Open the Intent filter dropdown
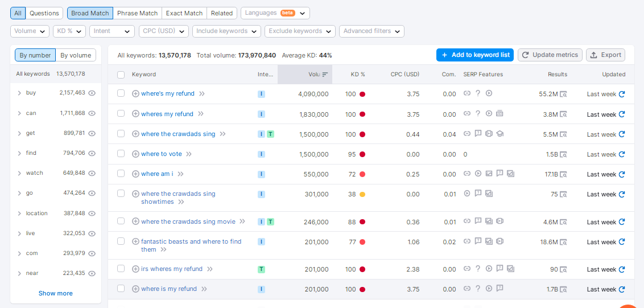The width and height of the screenshot is (644, 308). (112, 31)
